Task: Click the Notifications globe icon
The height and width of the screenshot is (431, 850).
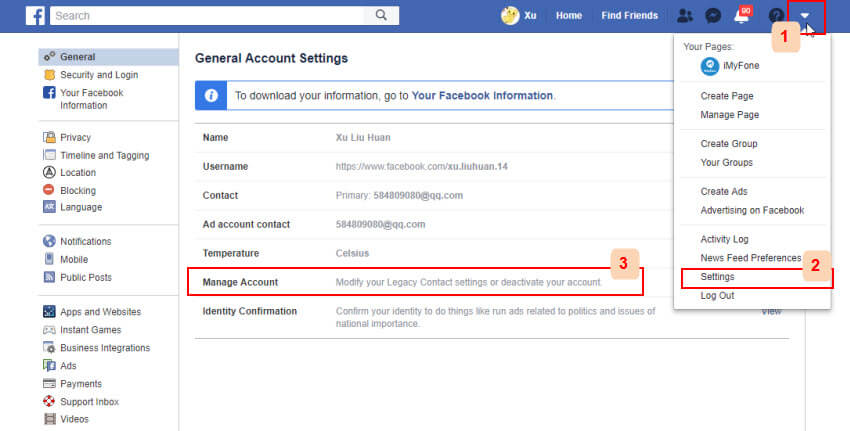Action: click(x=49, y=241)
